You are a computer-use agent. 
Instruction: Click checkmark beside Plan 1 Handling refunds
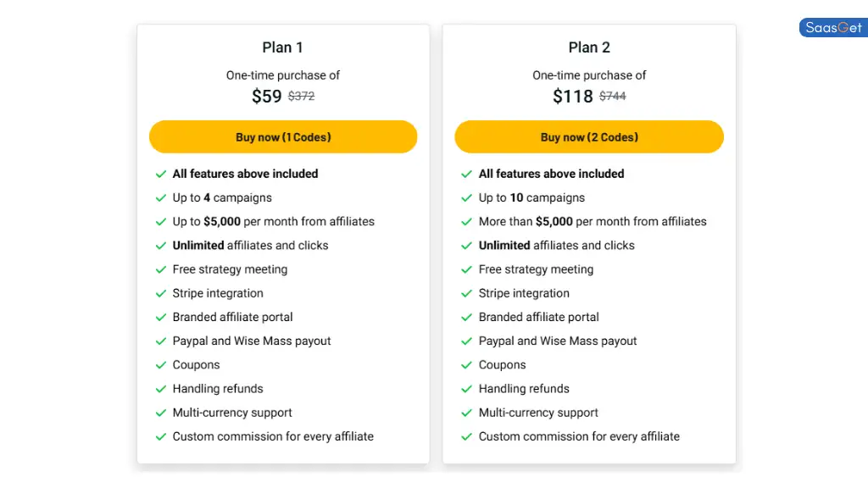161,389
